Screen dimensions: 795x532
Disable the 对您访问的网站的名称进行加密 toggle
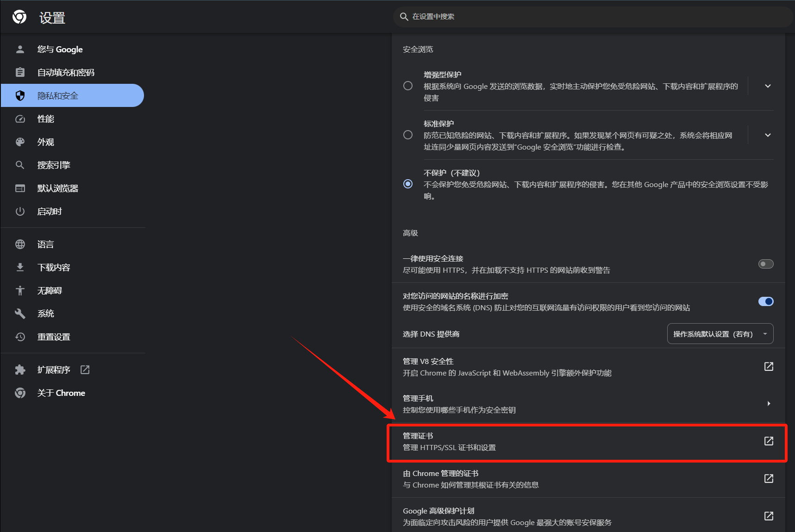pos(766,301)
